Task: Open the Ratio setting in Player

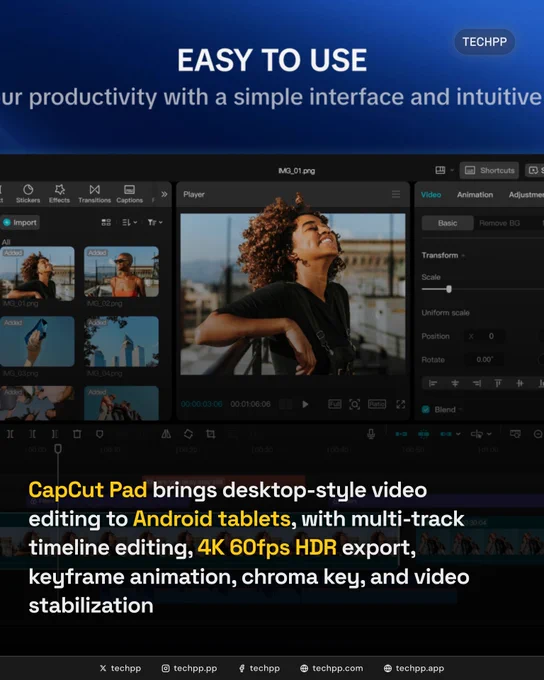Action: tap(377, 404)
